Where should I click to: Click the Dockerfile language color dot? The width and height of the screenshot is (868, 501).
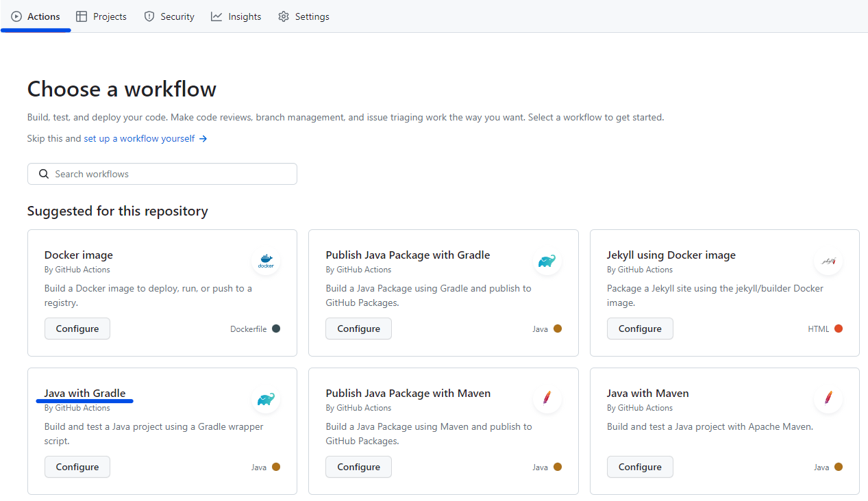(276, 329)
